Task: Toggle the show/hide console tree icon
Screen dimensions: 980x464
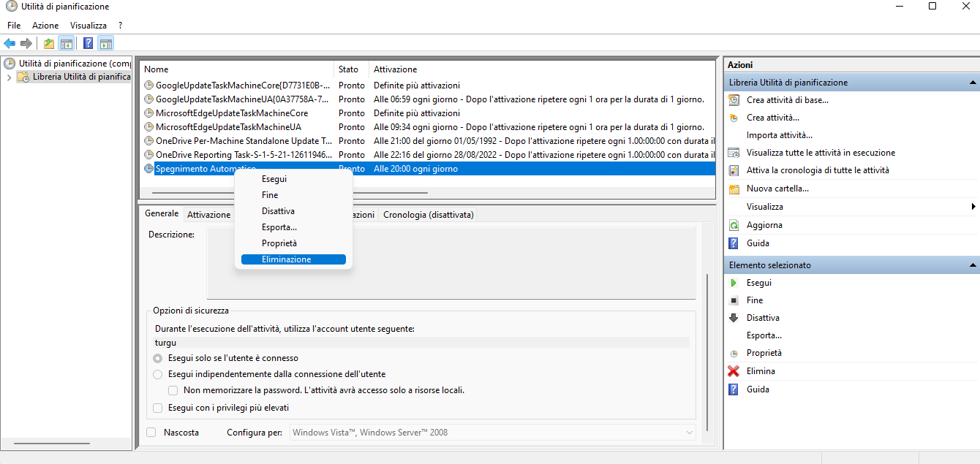Action: (x=66, y=43)
